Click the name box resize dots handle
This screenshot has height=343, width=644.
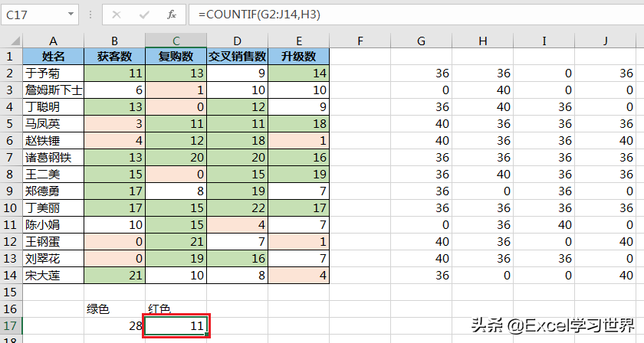point(90,15)
